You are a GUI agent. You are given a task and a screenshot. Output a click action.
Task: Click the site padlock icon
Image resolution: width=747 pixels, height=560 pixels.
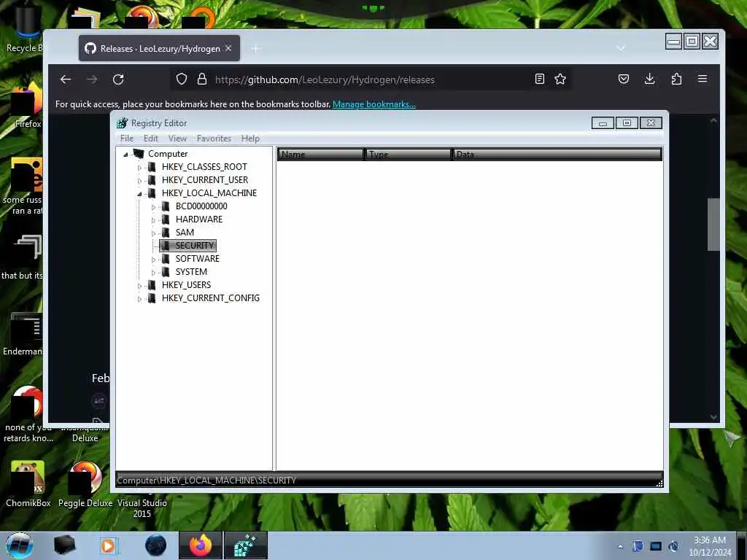[x=202, y=79]
